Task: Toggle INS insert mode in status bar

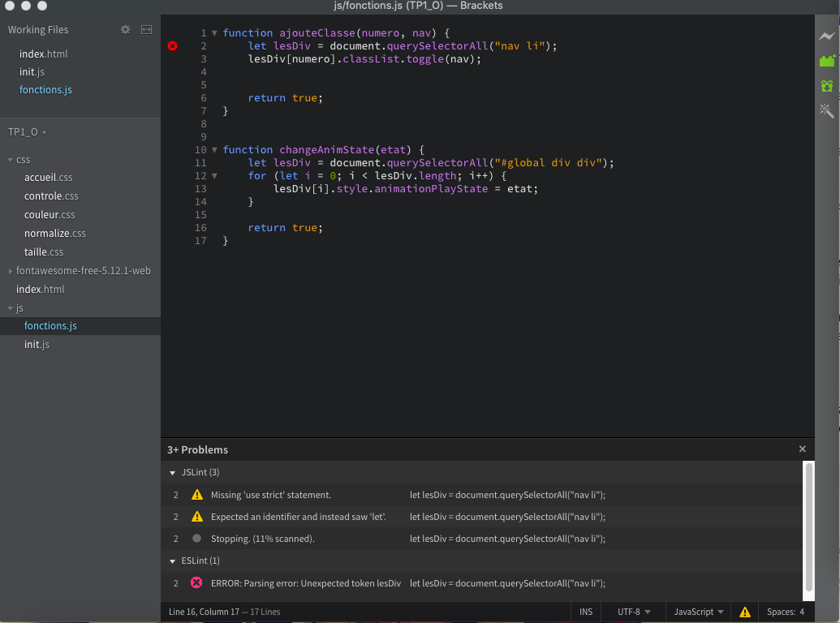Action: [x=586, y=612]
